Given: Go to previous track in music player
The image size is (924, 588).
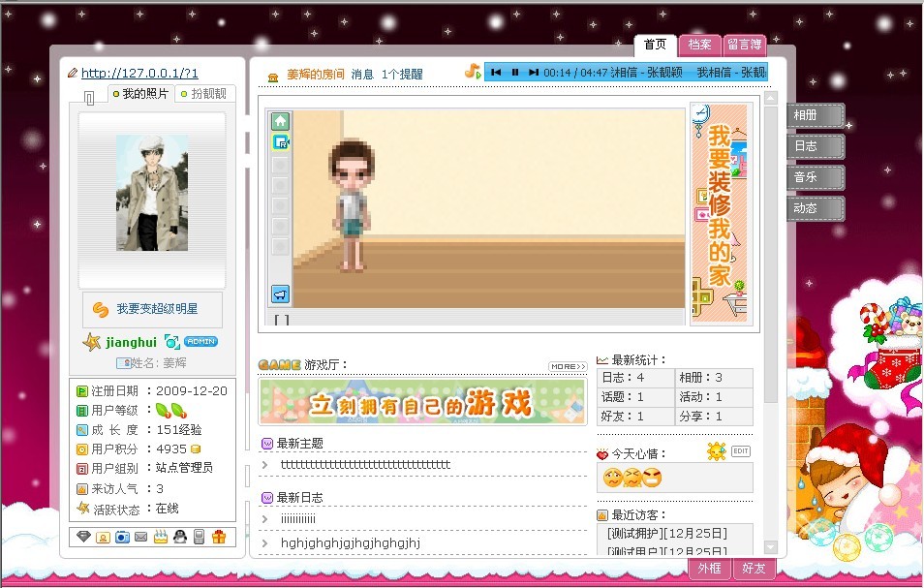Looking at the screenshot, I should [x=496, y=72].
